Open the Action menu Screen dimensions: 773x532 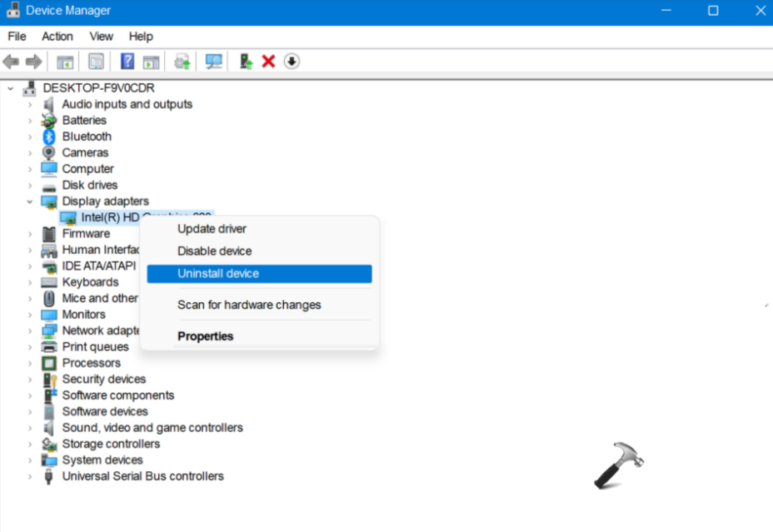(57, 37)
